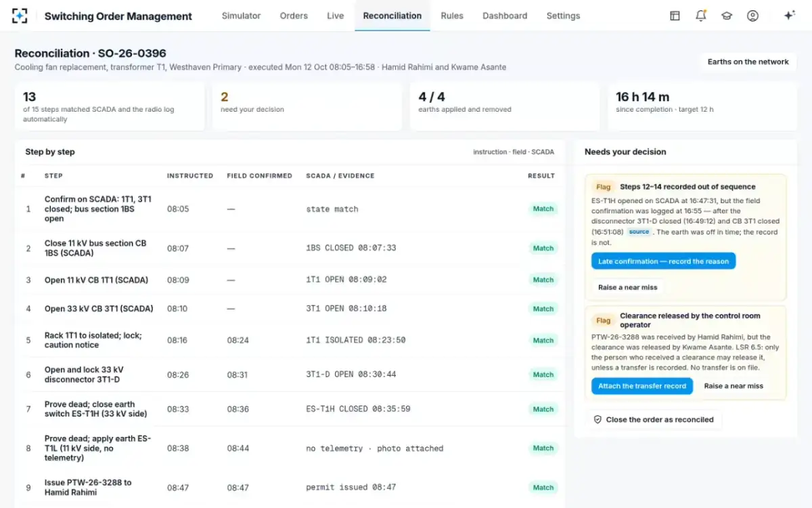The width and height of the screenshot is (812, 508).
Task: Click the 'Needs your decision' heading
Action: [625, 152]
